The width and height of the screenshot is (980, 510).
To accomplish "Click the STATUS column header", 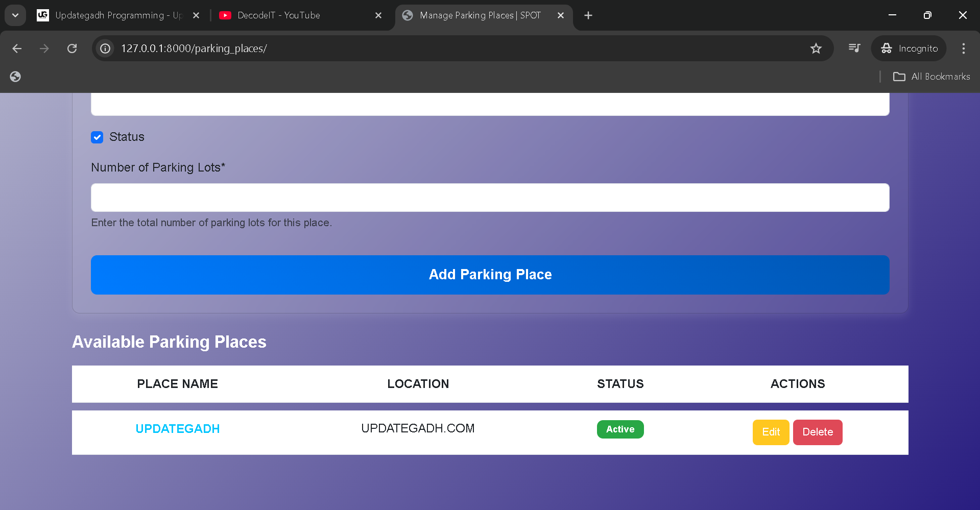I will coord(620,384).
